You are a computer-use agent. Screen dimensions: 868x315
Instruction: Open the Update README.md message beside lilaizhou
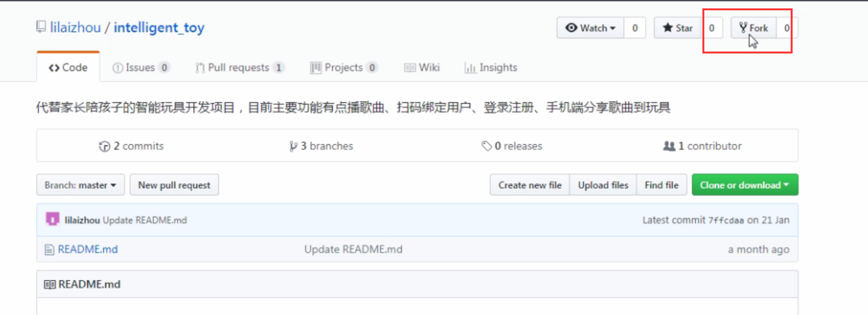click(145, 220)
